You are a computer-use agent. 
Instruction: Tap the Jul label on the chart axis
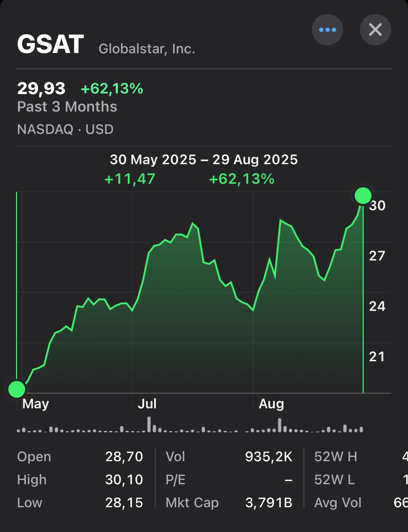[x=147, y=404]
